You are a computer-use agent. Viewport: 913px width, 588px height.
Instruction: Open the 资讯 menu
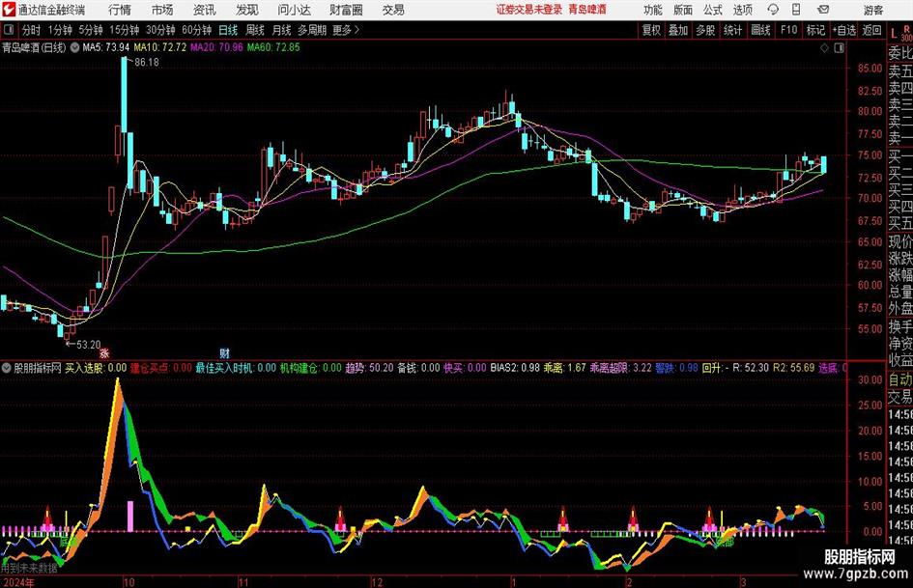pyautogui.click(x=205, y=10)
